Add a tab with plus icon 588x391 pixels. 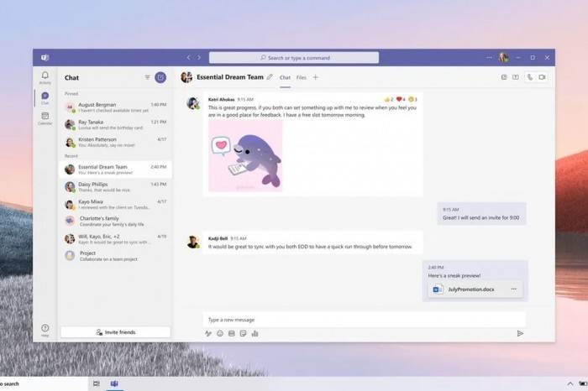315,77
